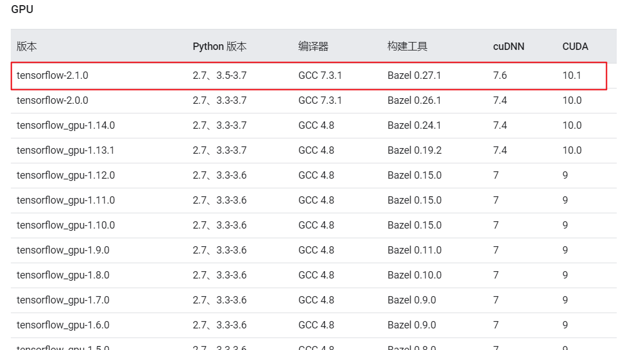Click the Python 版本 column header
The image size is (644, 350).
[x=220, y=47]
